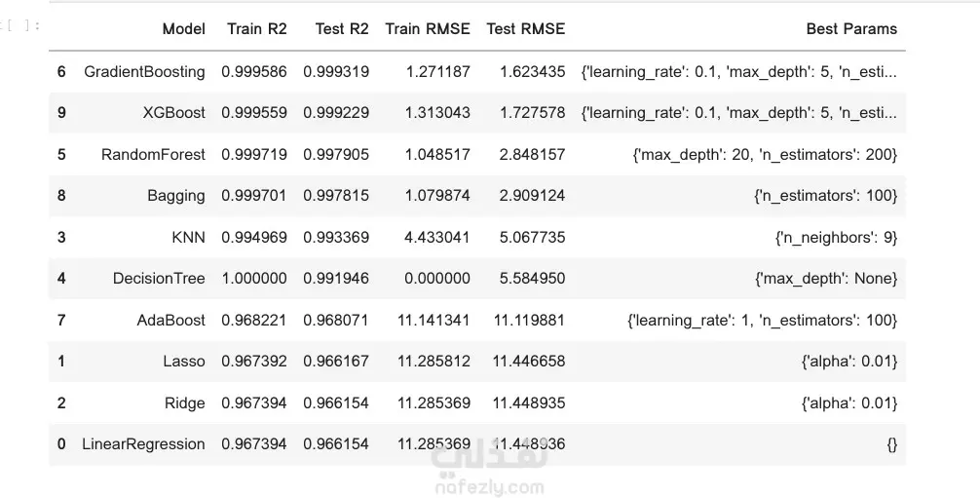Screen dimensions: 980x498
Task: Click GradientBoosting Test RMSE value 1.623435
Action: (x=532, y=71)
